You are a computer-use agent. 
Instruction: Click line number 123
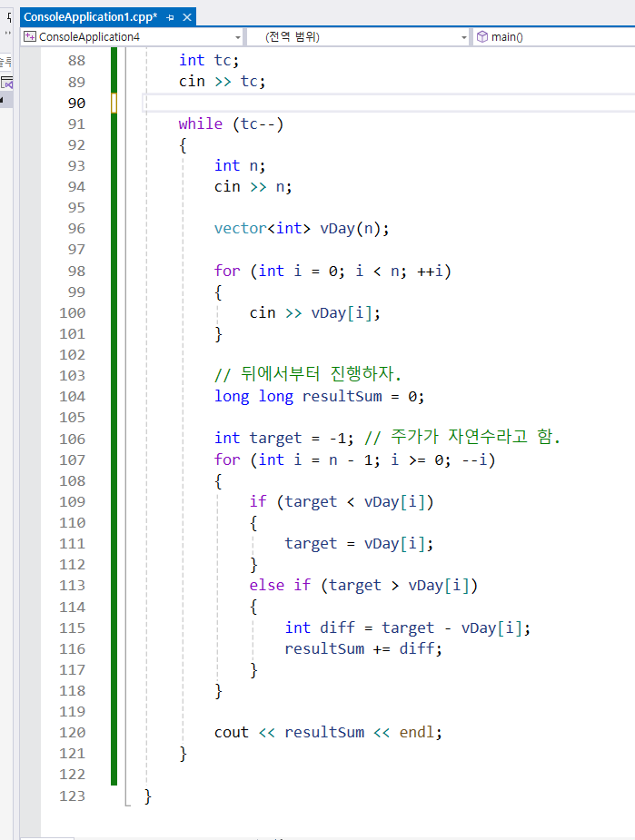click(73, 796)
